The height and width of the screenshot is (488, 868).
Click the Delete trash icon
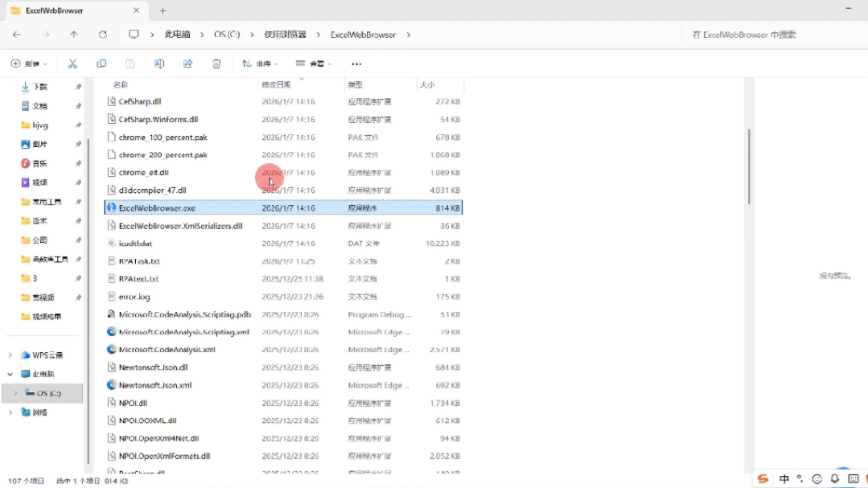tap(216, 64)
